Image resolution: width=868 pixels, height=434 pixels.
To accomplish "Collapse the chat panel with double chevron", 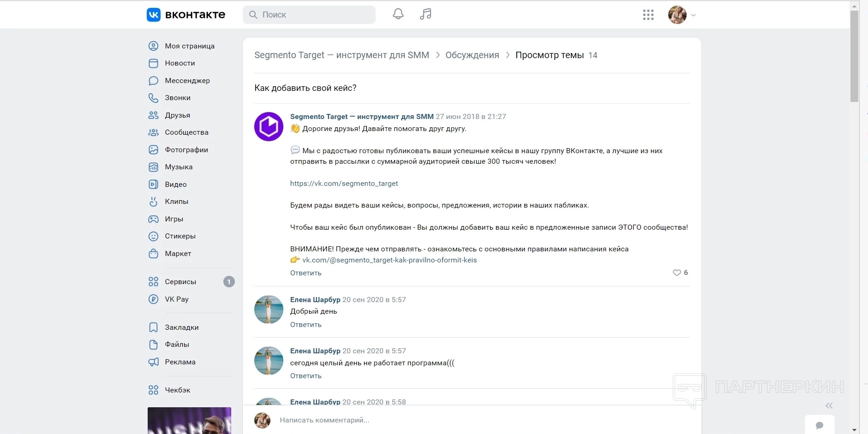I will click(x=829, y=406).
